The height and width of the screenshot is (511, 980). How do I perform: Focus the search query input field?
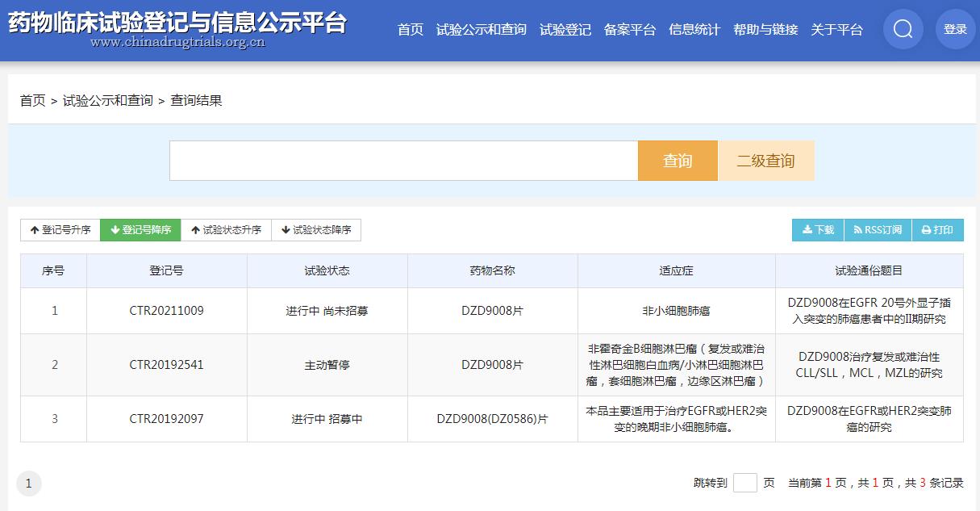coord(403,161)
